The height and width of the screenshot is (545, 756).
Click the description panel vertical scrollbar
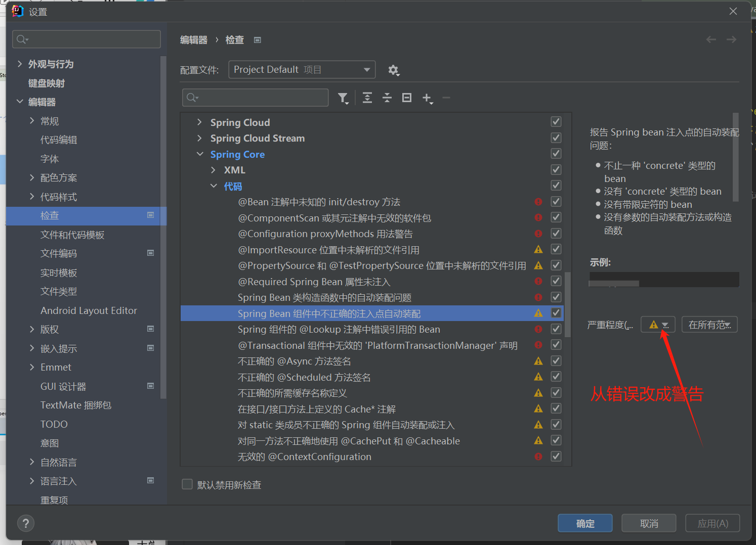tap(736, 157)
